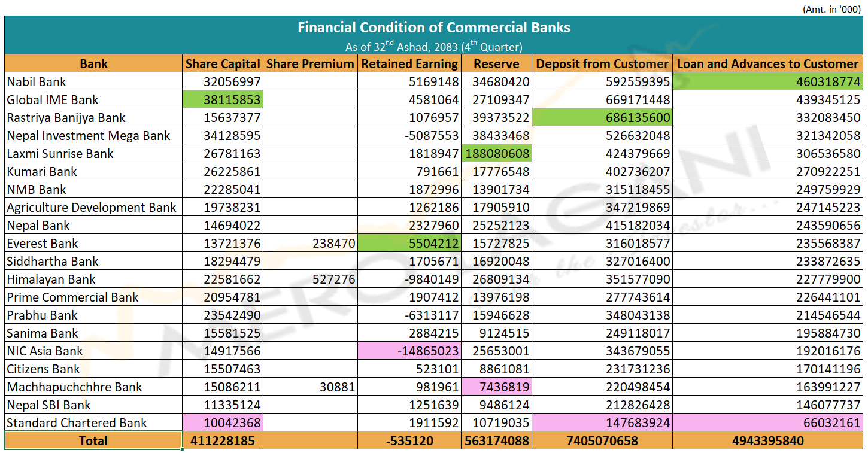Click pink deposit value 147683924

[602, 423]
